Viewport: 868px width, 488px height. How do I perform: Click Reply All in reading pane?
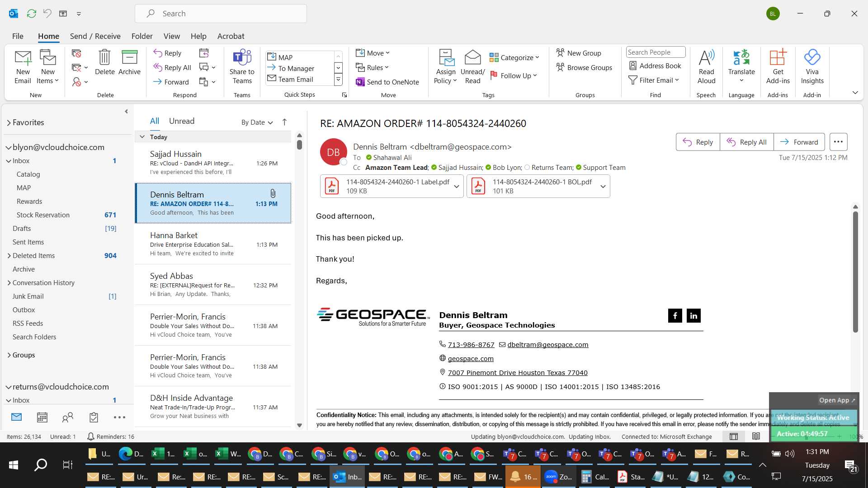click(x=746, y=142)
